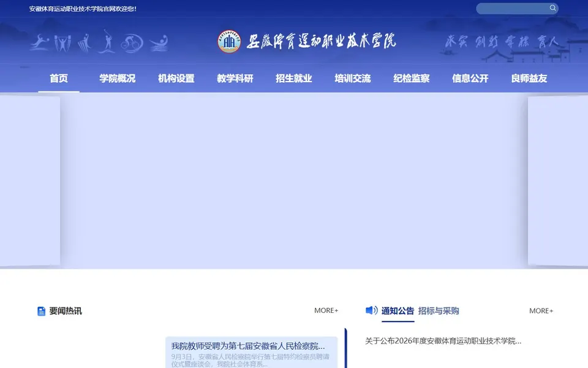Click the swimming sport pictogram

click(x=159, y=43)
